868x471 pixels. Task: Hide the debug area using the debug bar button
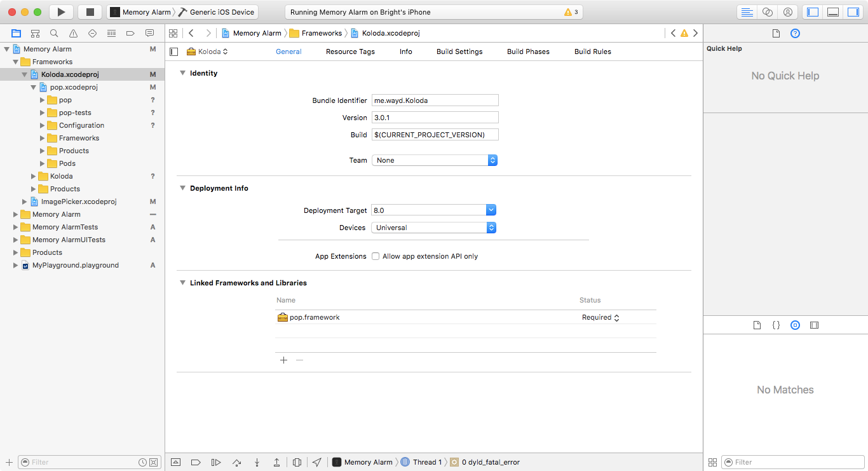point(176,462)
